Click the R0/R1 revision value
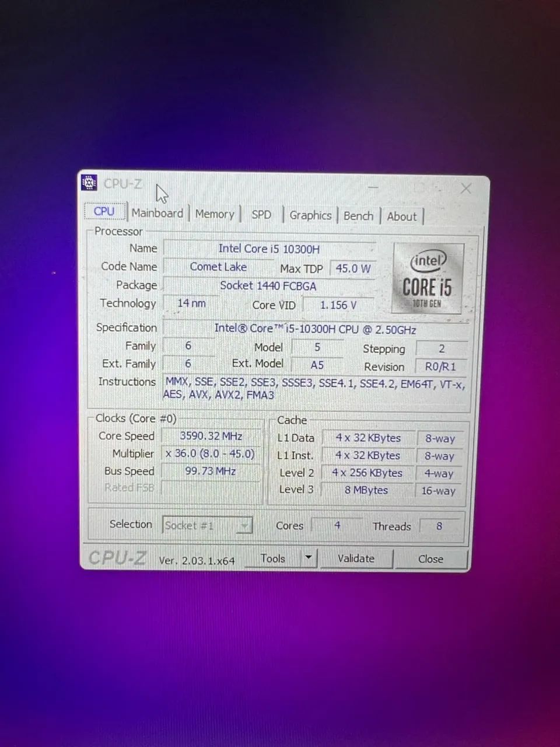This screenshot has width=560, height=747. point(441,366)
